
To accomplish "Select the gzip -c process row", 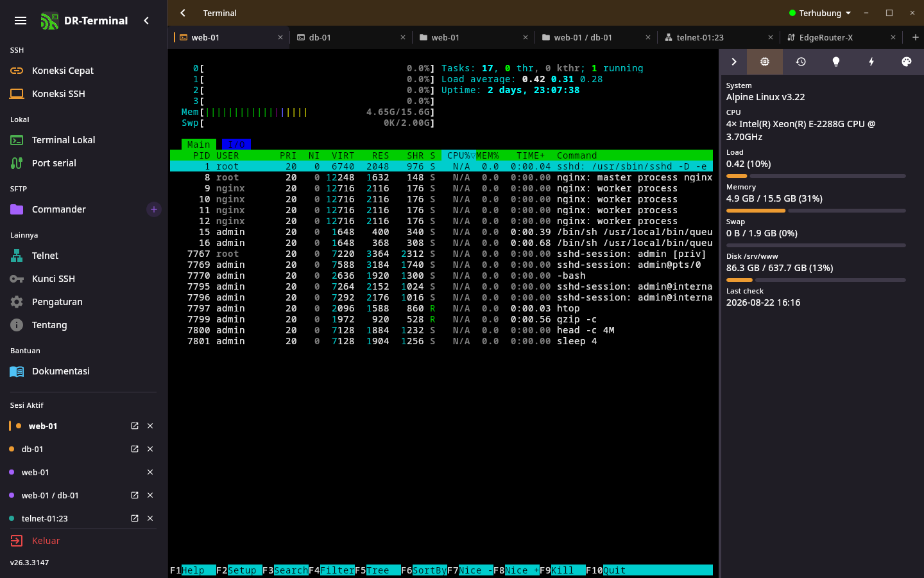I will coord(441,319).
